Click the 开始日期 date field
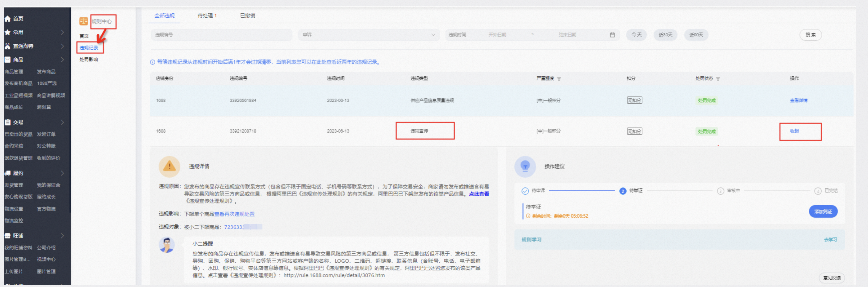868x287 pixels. pos(497,35)
